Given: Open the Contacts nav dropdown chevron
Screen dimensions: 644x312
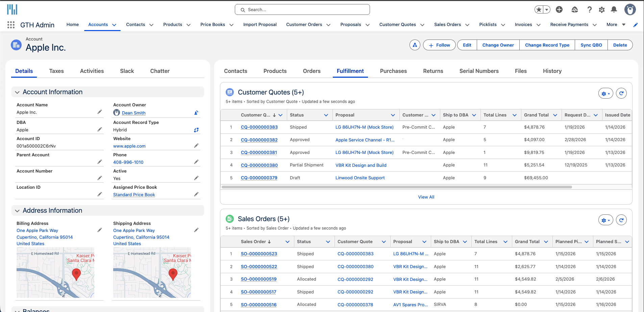Looking at the screenshot, I should [151, 25].
